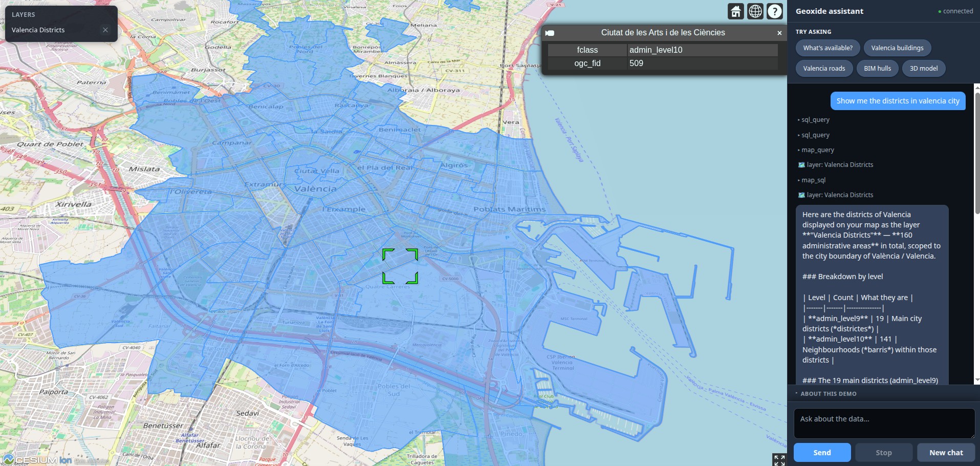
Task: Click the 509 value cell
Action: pos(702,63)
